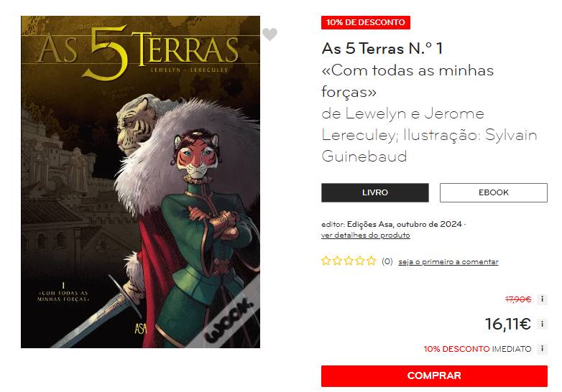Open the As 5 Terras cover image
The height and width of the screenshot is (392, 562).
point(141,182)
